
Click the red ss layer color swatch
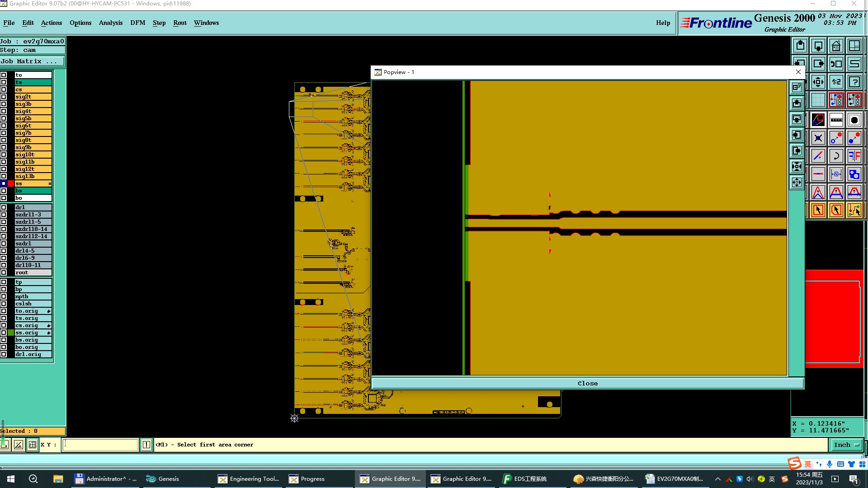click(x=11, y=183)
